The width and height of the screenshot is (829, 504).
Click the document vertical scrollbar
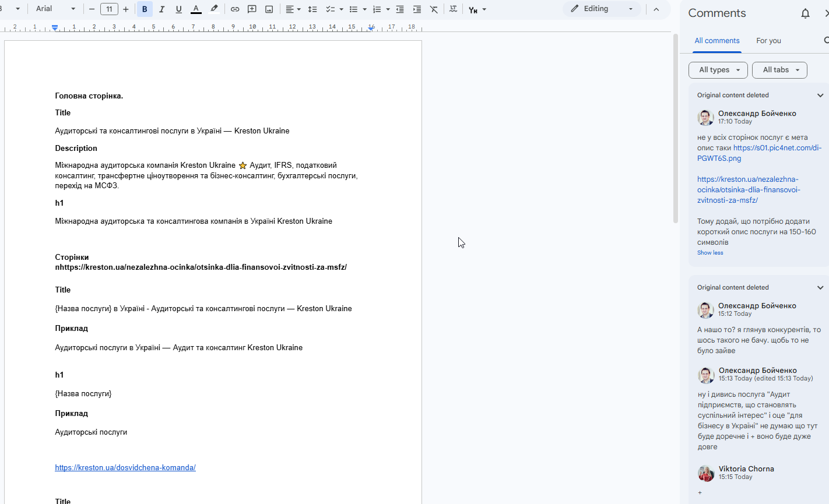676,128
